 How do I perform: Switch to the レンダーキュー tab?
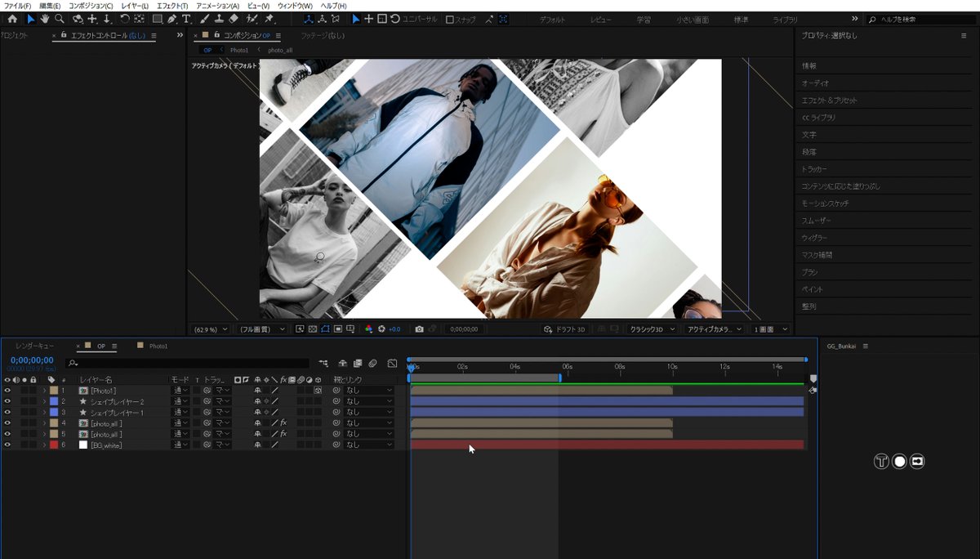pos(34,346)
